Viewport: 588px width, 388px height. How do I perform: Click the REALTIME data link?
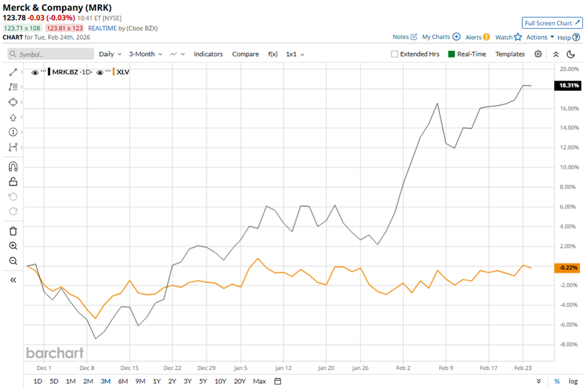[103, 28]
